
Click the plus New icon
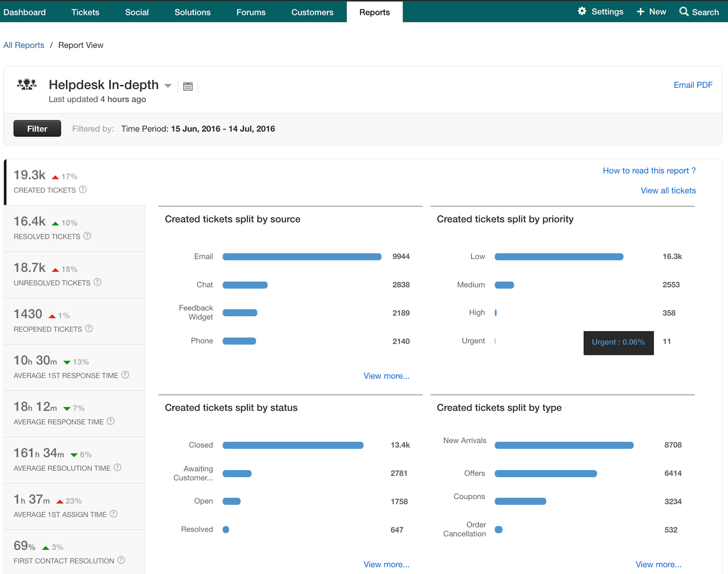click(x=640, y=12)
